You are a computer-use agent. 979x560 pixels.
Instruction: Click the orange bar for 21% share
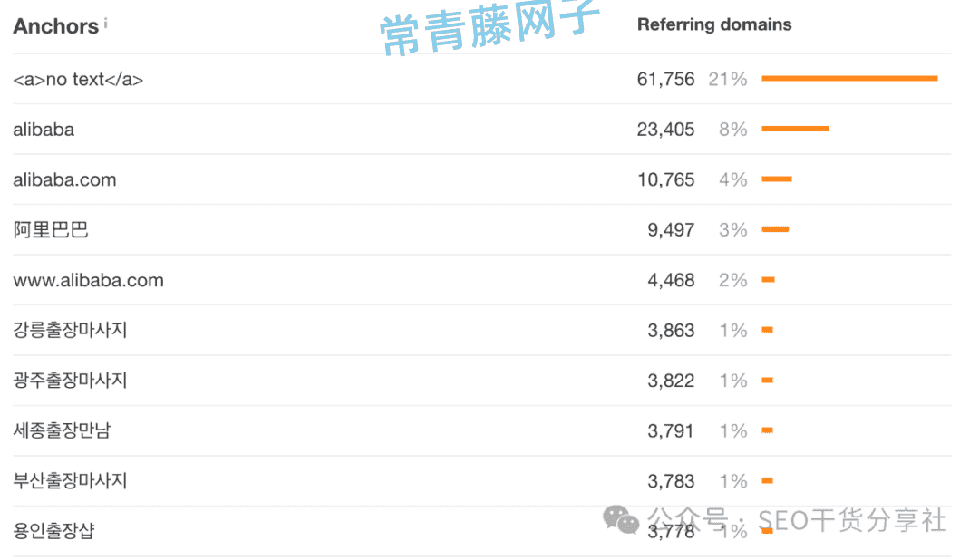click(848, 79)
